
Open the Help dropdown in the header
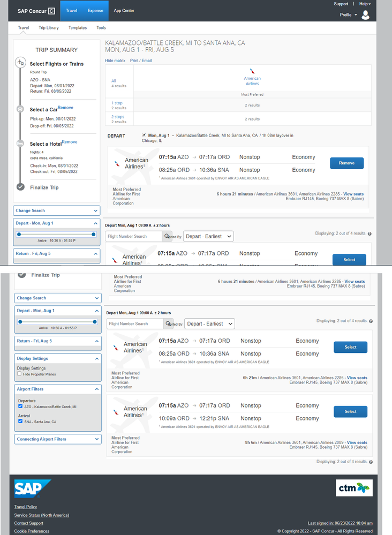(365, 4)
